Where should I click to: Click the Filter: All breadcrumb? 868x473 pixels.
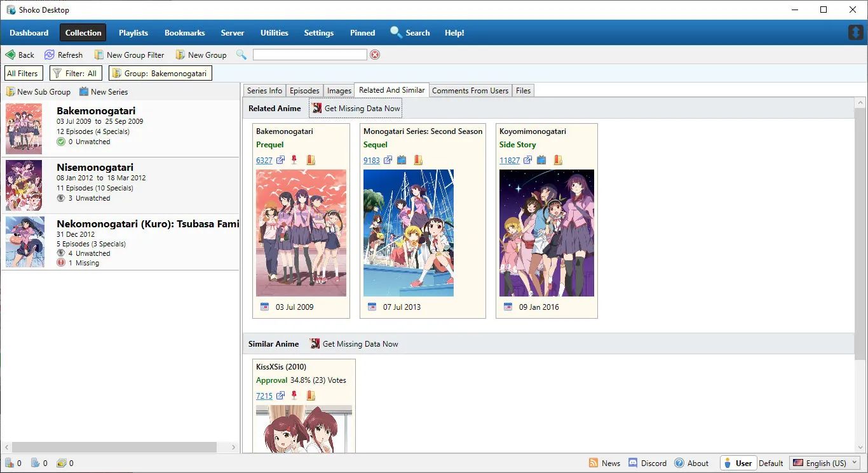(x=75, y=73)
